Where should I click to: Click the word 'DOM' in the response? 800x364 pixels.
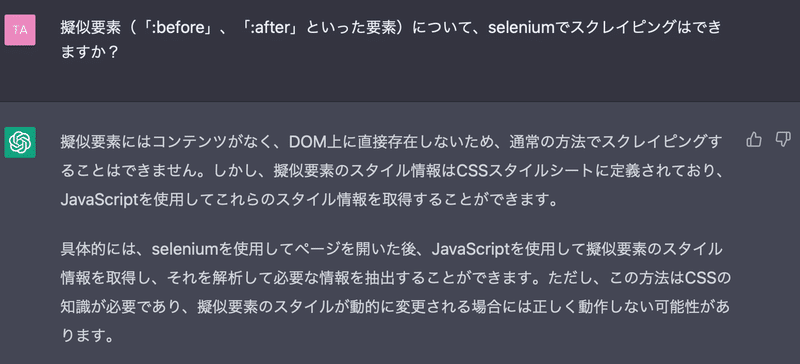(306, 142)
